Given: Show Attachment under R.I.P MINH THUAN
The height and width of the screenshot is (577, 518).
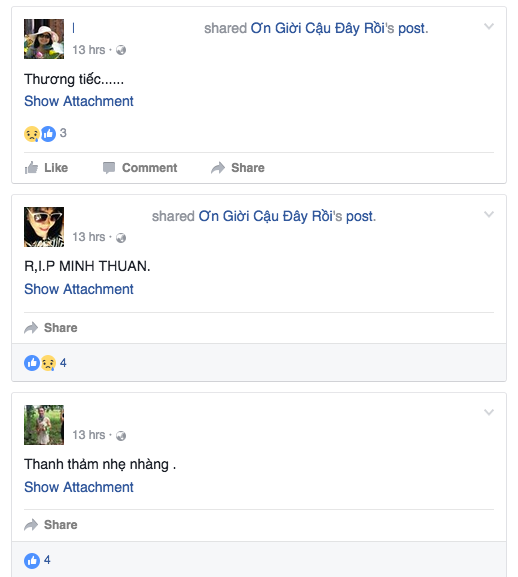Looking at the screenshot, I should point(79,289).
